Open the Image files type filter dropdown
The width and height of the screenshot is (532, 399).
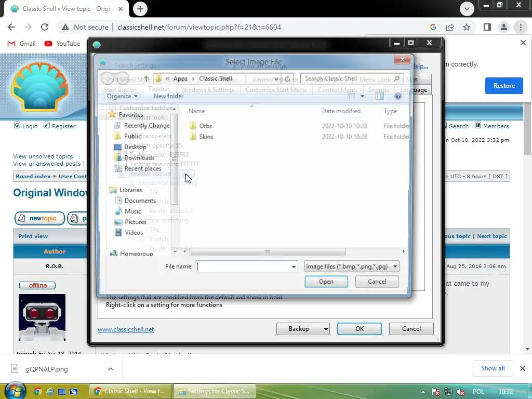point(352,267)
